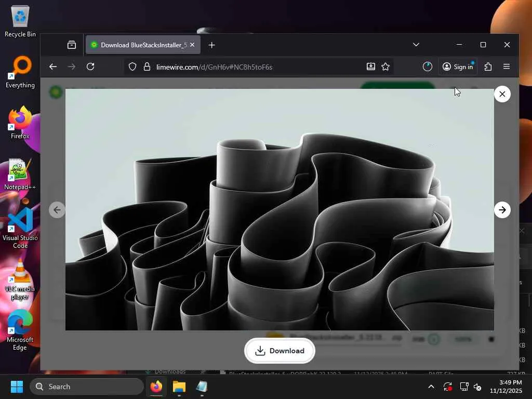This screenshot has height=399, width=532.
Task: Click the Sign in button
Action: point(458,66)
